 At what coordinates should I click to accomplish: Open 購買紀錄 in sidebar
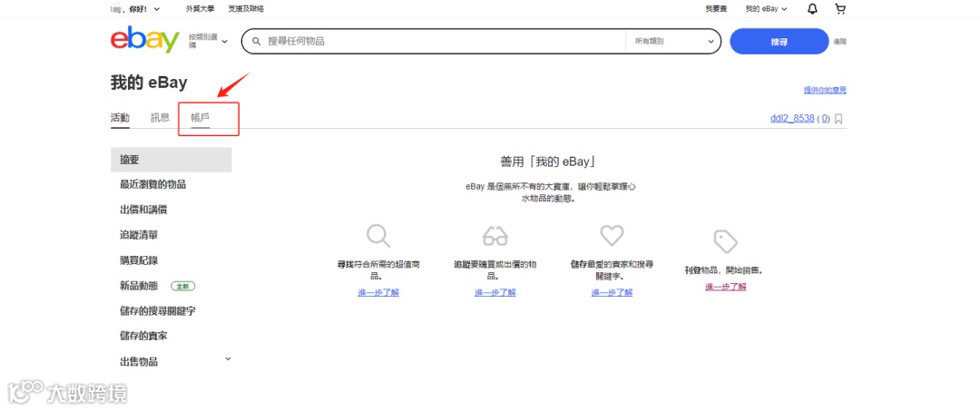(139, 259)
